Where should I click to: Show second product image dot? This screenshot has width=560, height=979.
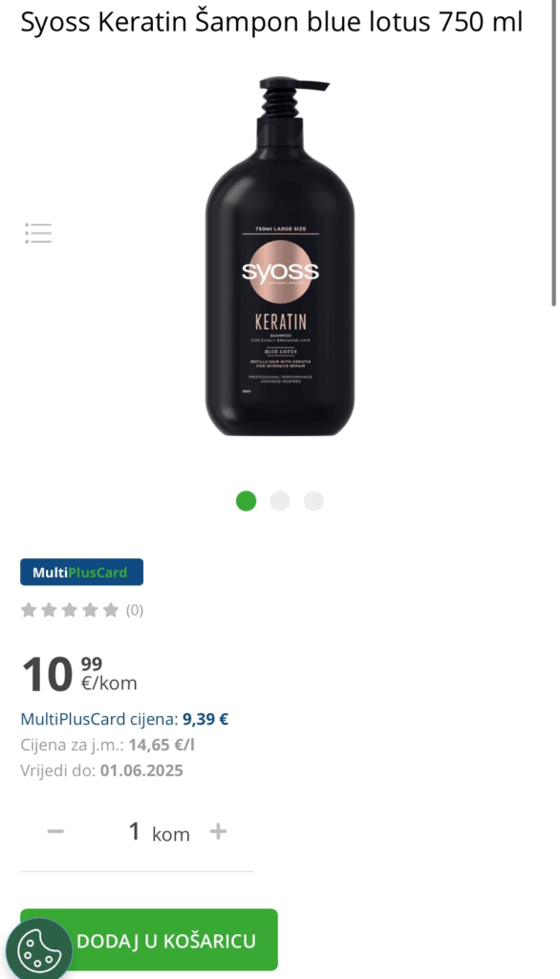[x=280, y=501]
